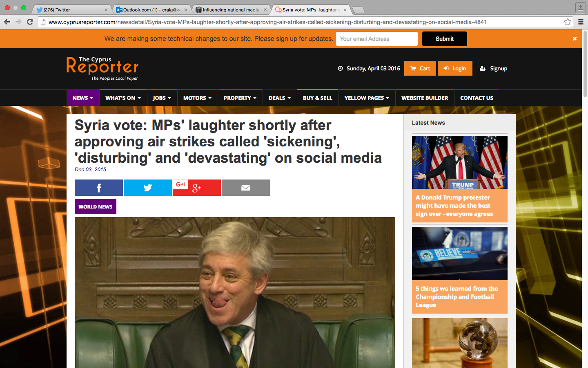
Task: Go back to previous page
Action: (x=7, y=22)
